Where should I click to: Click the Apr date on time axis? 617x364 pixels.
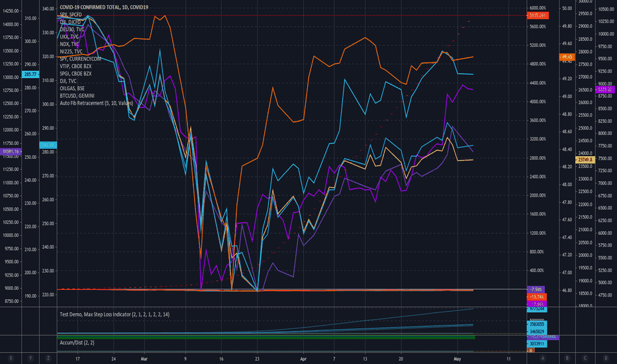(x=303, y=359)
